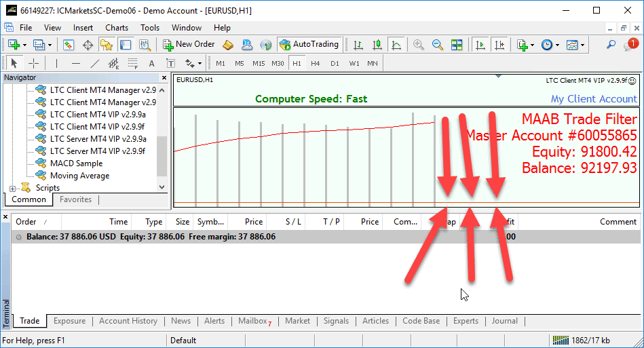Launch MetaEditor from the book icon

pyautogui.click(x=228, y=45)
